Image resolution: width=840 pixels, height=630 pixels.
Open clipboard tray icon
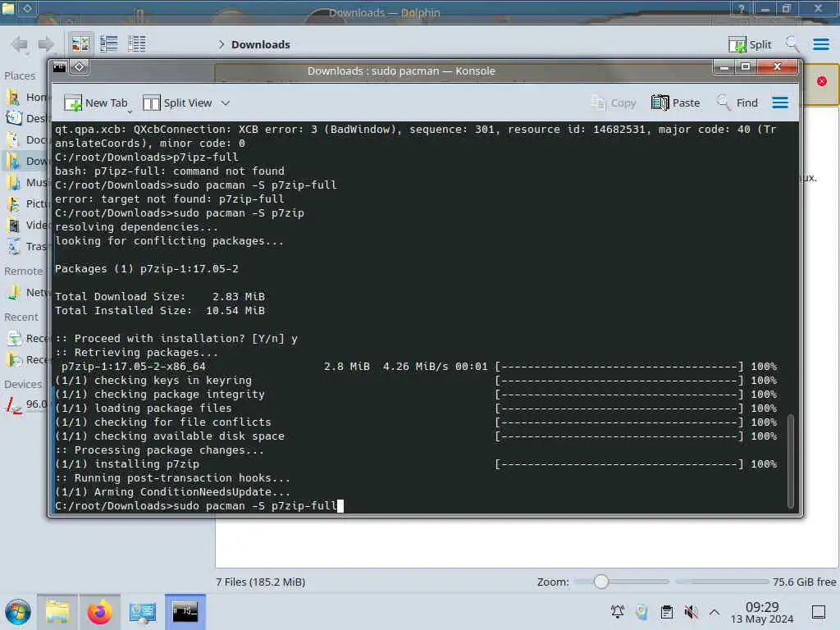[667, 612]
